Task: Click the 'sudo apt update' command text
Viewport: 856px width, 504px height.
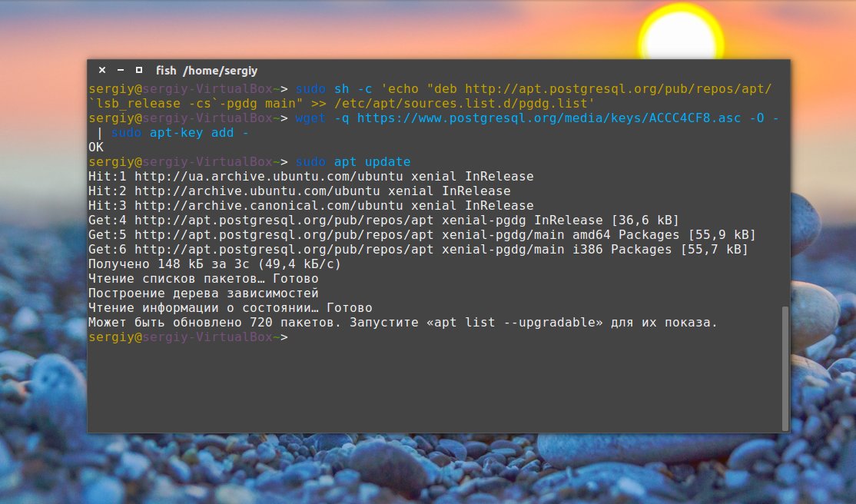Action: [x=353, y=162]
